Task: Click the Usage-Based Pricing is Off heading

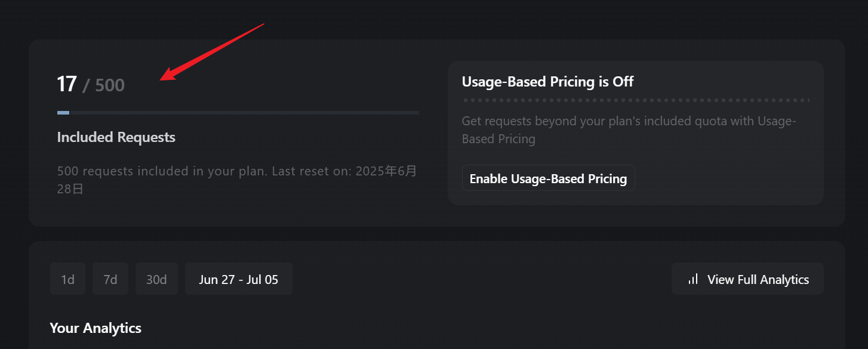Action: [x=547, y=81]
